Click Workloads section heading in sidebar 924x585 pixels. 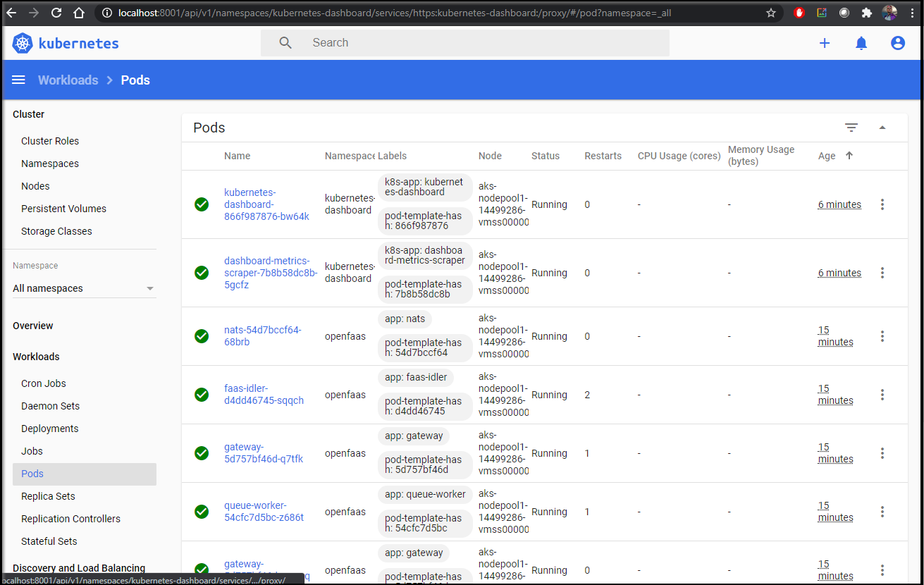(x=36, y=357)
